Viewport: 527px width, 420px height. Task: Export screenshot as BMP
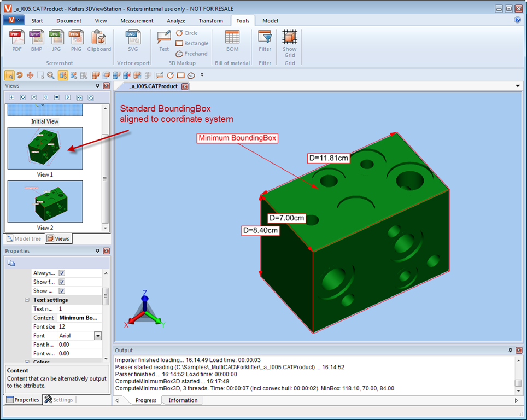point(37,40)
